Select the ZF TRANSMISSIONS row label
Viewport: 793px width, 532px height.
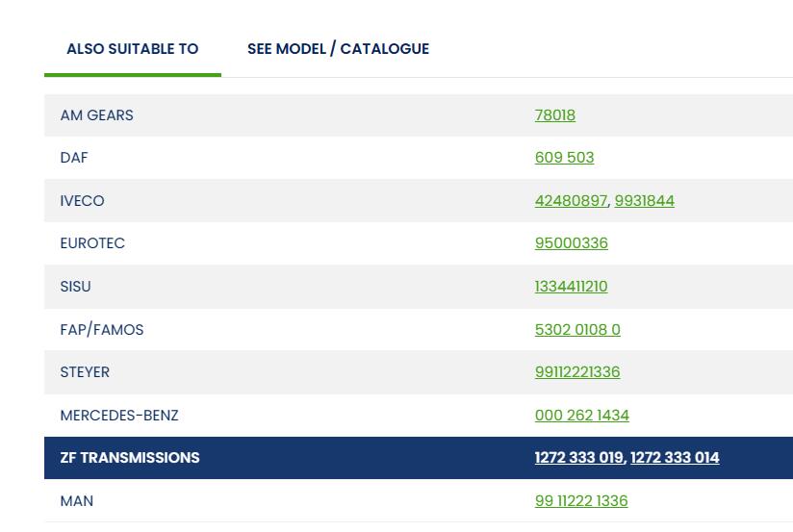pyautogui.click(x=130, y=458)
